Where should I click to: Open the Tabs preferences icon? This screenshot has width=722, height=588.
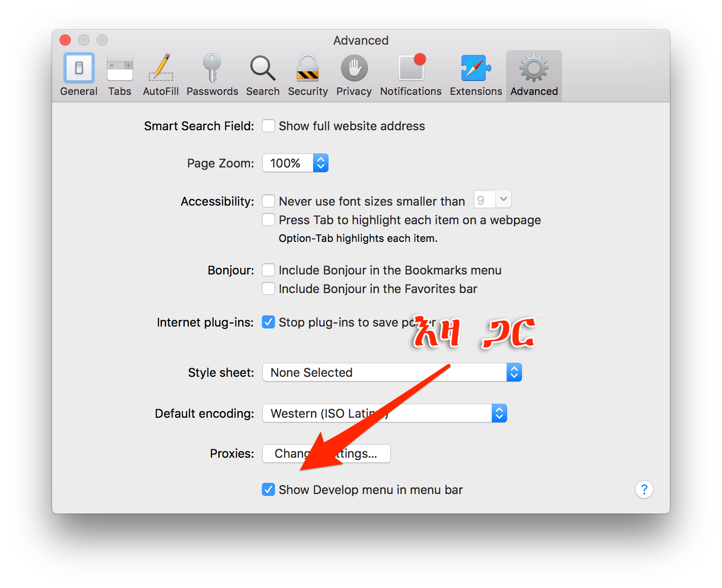point(120,68)
